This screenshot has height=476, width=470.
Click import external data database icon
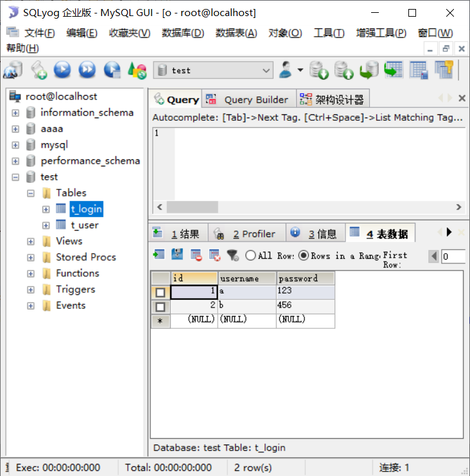[x=319, y=70]
